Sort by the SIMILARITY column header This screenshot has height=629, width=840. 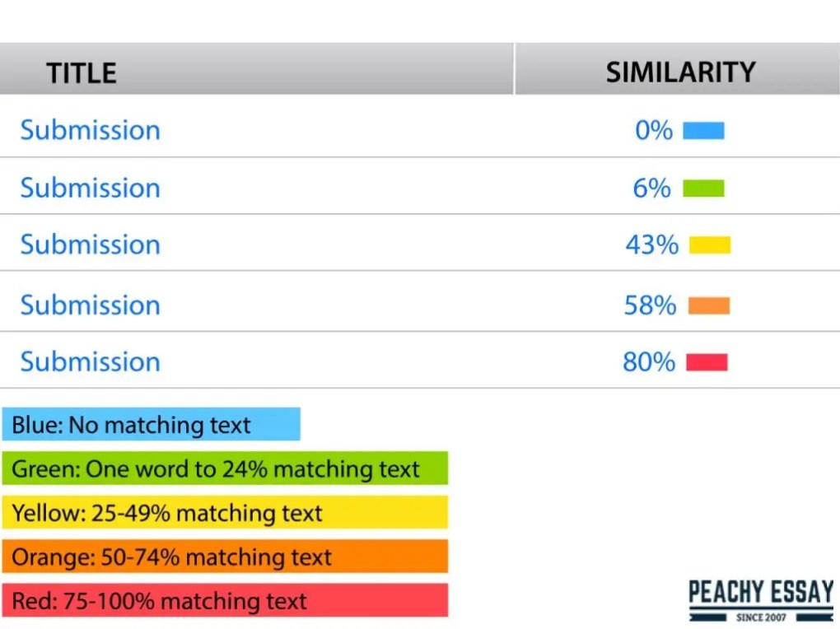pyautogui.click(x=680, y=72)
